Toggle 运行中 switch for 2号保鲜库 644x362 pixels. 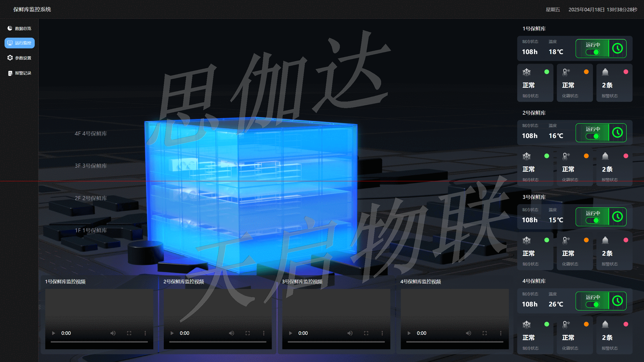click(593, 136)
